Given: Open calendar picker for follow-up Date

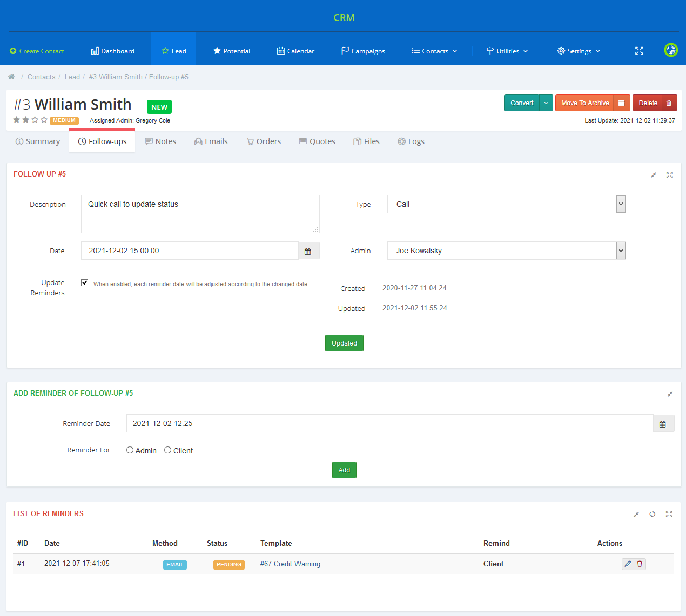Looking at the screenshot, I should pyautogui.click(x=308, y=251).
